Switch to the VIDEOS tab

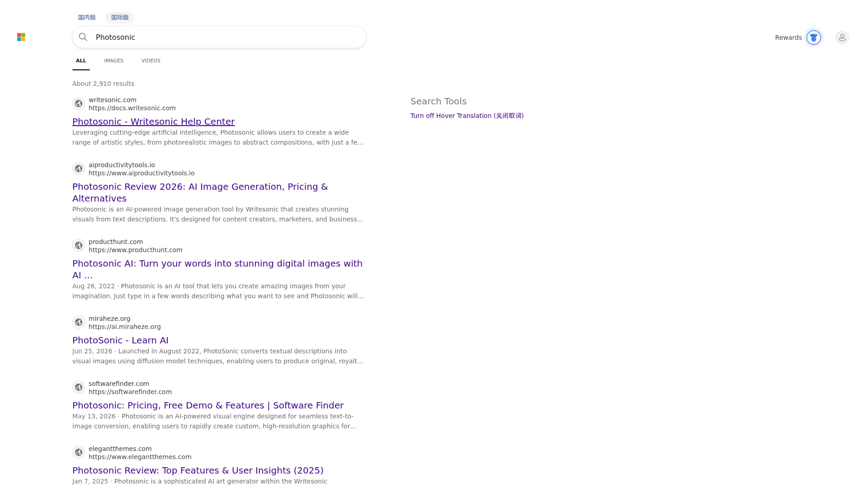point(151,61)
